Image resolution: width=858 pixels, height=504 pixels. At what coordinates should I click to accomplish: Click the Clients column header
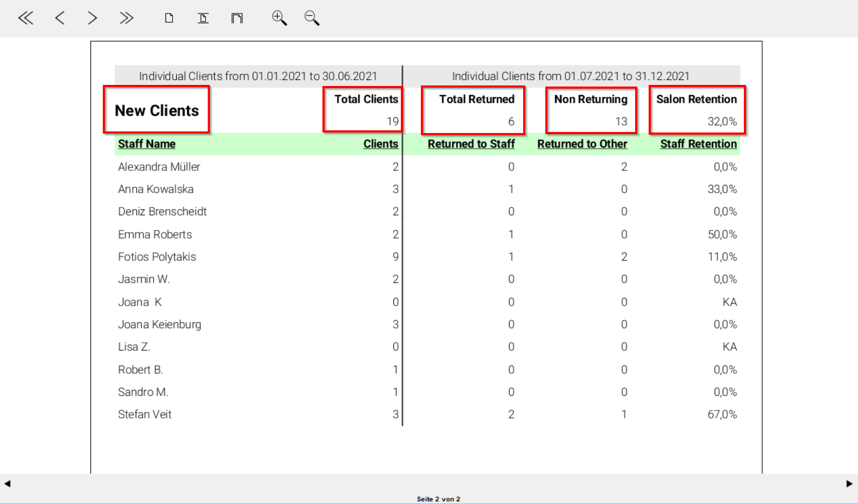(x=380, y=144)
